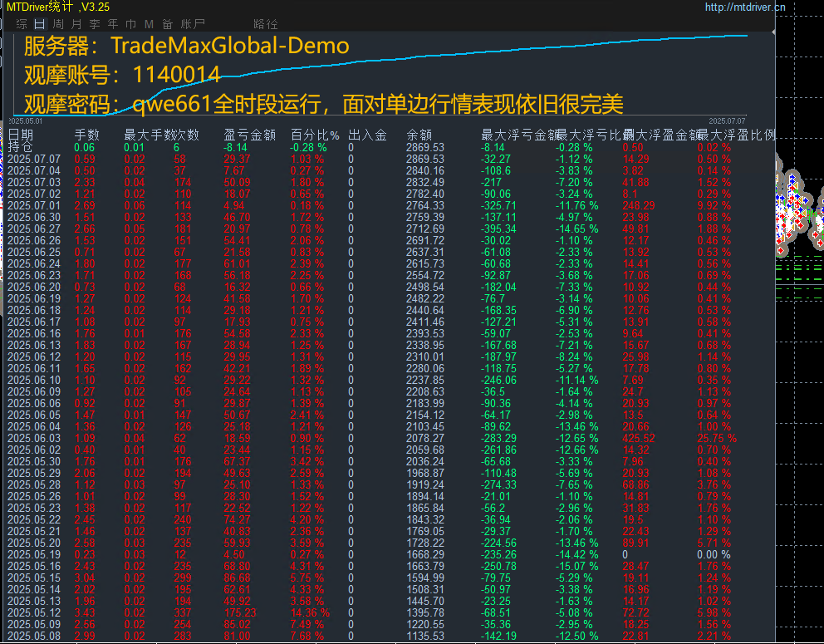This screenshot has width=824, height=644.
Task: Click the 路径 path option
Action: pos(265,24)
